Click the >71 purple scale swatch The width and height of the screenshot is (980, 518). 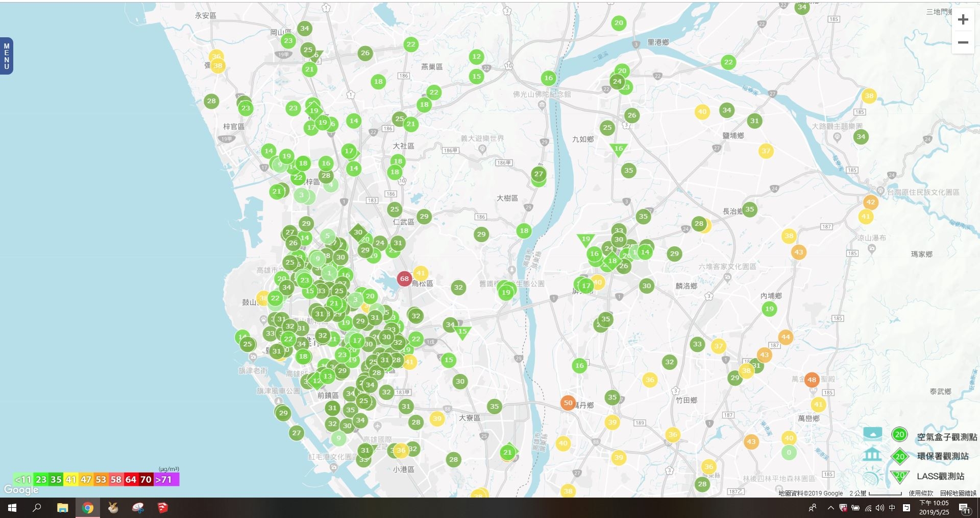point(166,480)
